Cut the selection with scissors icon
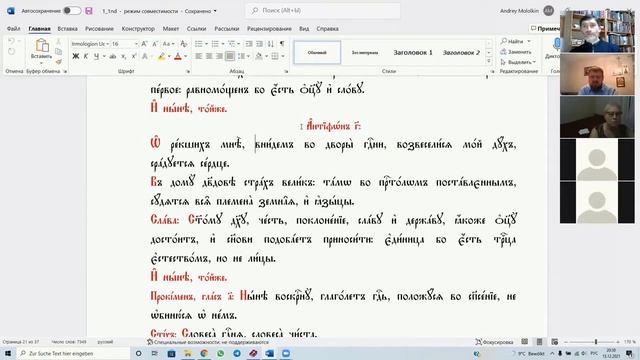Screen dimensions: 640x360 [58, 42]
